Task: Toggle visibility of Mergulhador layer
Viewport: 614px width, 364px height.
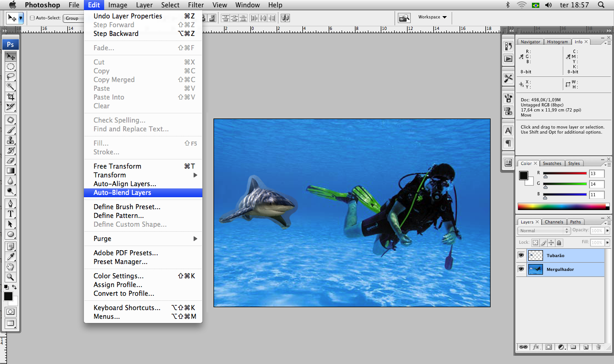Action: 521,269
